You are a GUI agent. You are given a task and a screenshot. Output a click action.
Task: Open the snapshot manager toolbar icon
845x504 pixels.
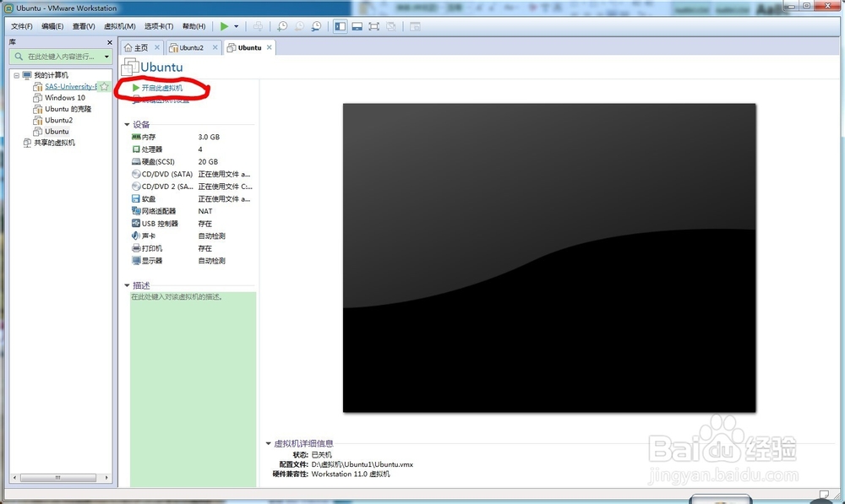pyautogui.click(x=316, y=26)
